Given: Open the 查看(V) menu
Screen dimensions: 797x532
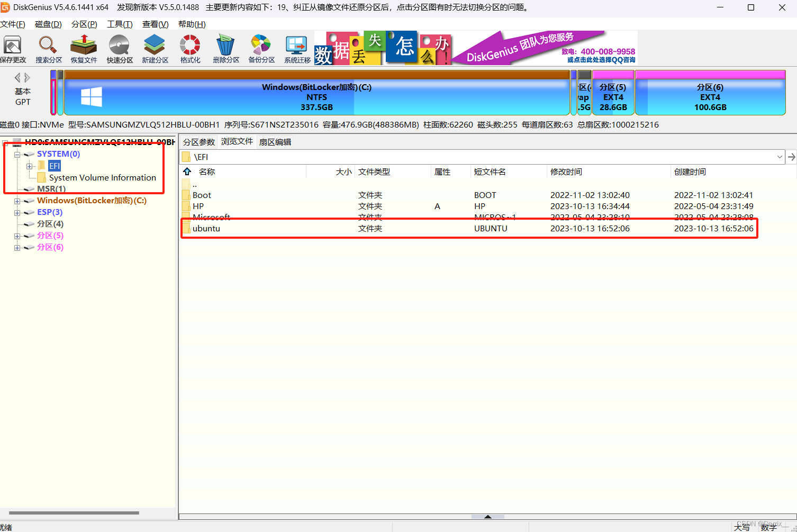Looking at the screenshot, I should [x=155, y=24].
